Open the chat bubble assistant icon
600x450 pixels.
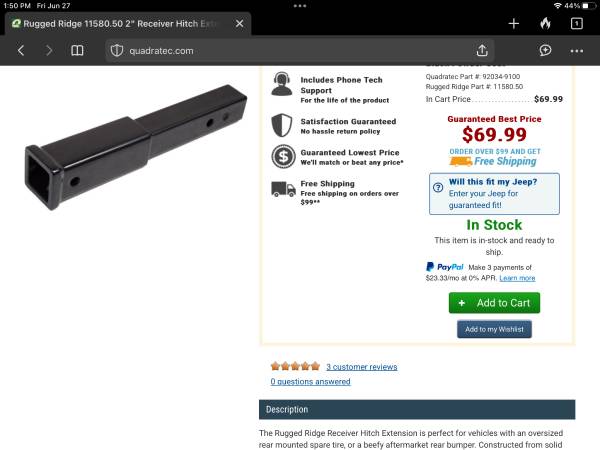pos(545,51)
